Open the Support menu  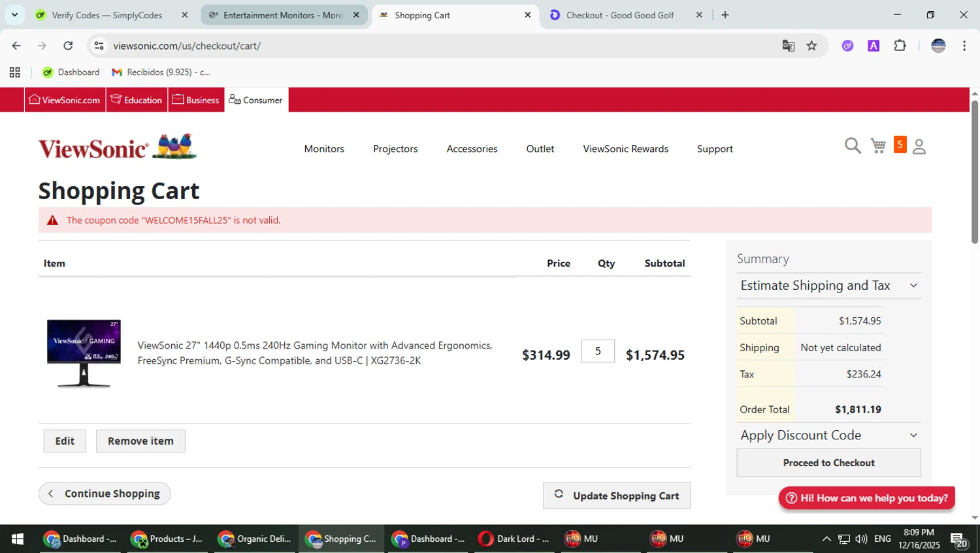715,149
